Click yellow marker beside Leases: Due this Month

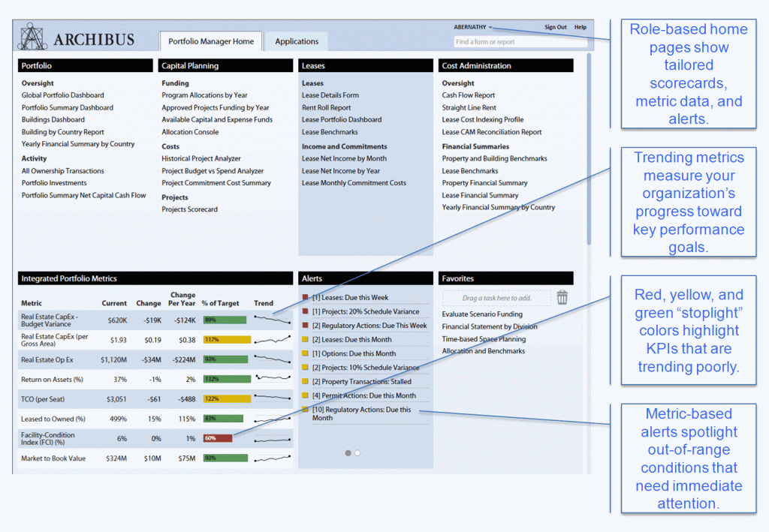coord(305,339)
